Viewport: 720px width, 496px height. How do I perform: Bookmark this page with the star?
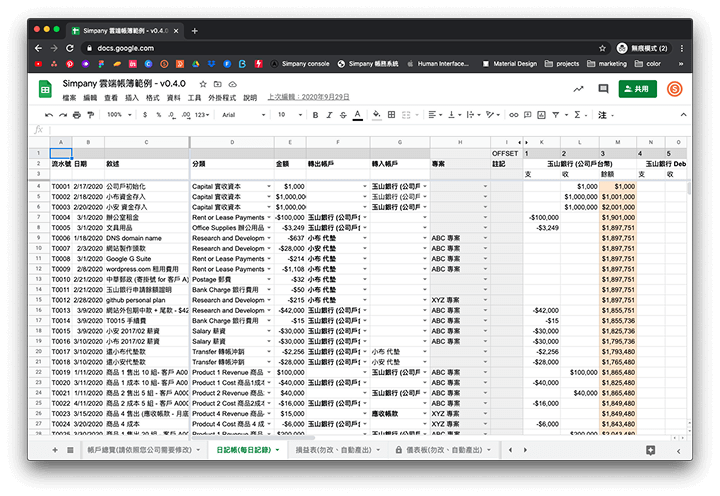tap(602, 48)
